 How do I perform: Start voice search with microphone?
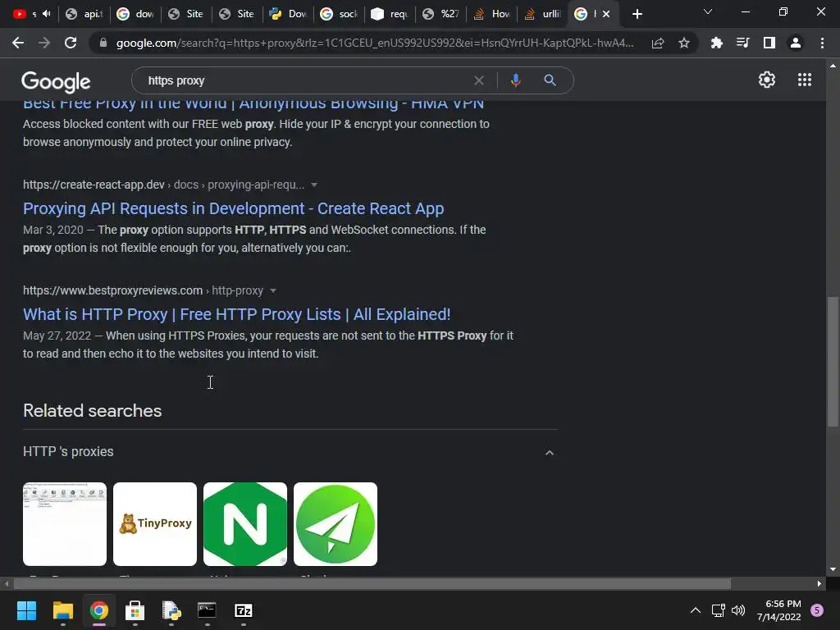point(515,80)
